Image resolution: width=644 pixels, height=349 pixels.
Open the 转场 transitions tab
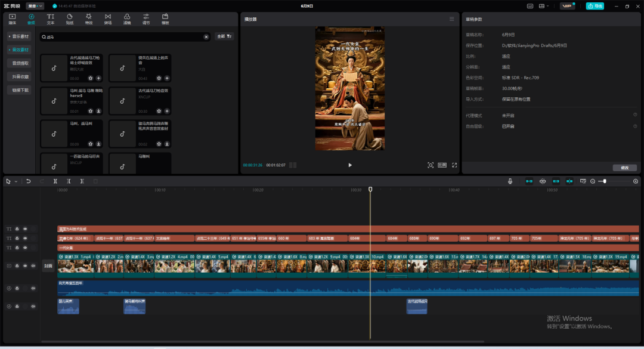click(107, 19)
